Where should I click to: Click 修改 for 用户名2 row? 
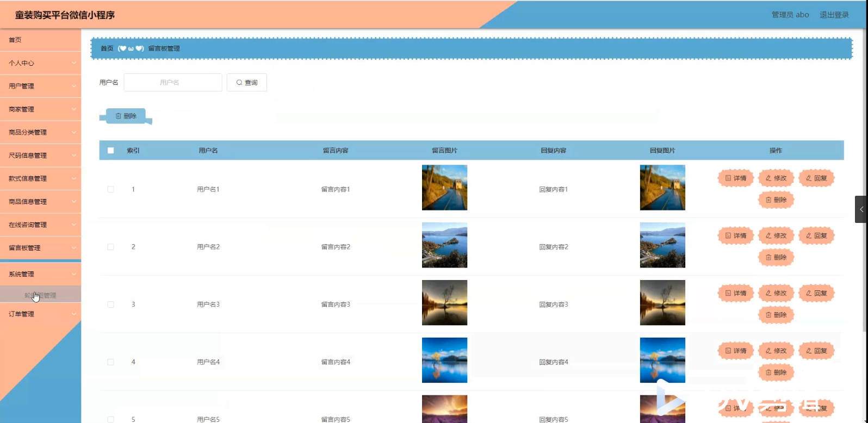(x=776, y=236)
